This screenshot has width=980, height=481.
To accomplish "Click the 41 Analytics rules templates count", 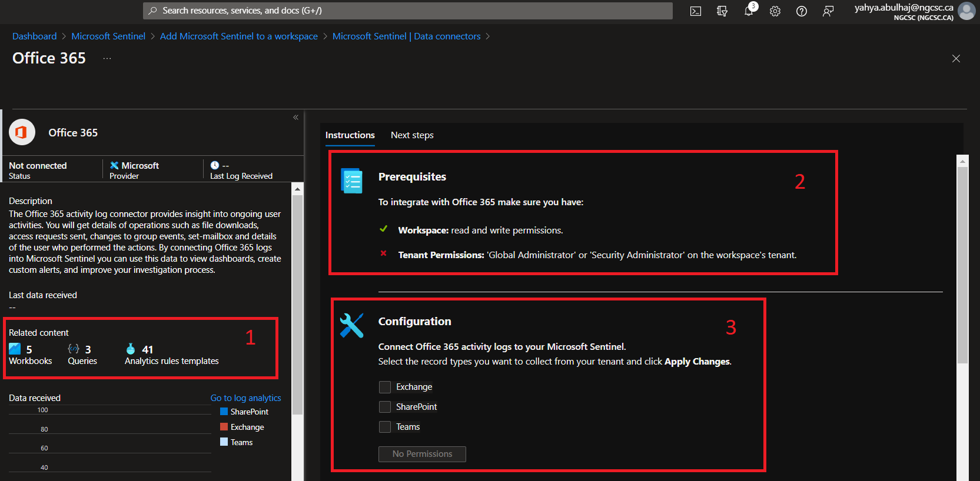I will [x=148, y=349].
